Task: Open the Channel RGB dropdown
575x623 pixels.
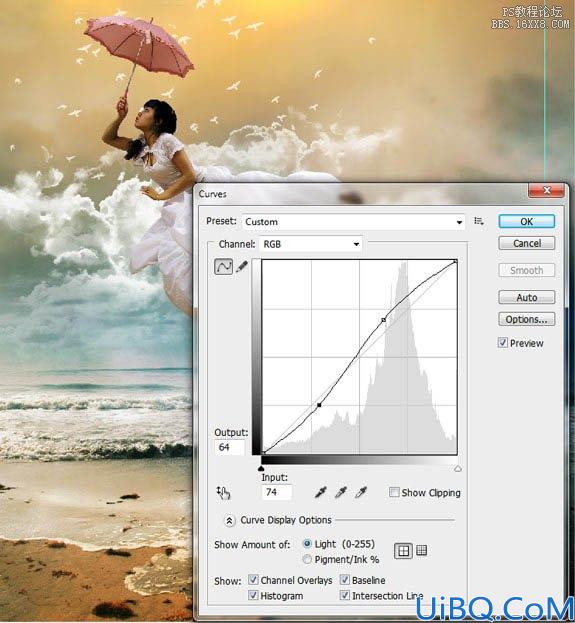Action: tap(310, 244)
